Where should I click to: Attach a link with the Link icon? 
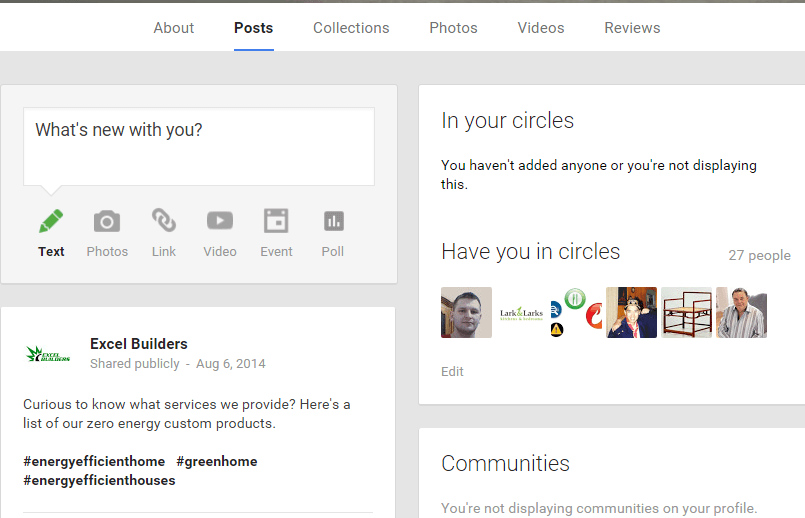[x=164, y=220]
